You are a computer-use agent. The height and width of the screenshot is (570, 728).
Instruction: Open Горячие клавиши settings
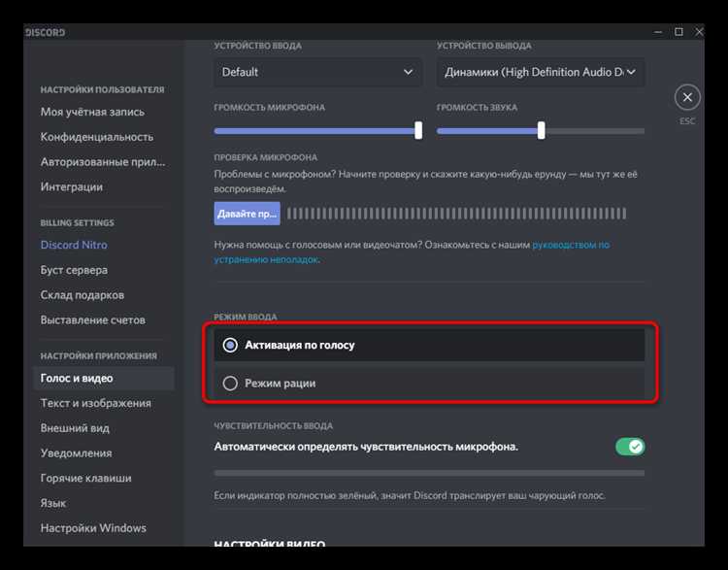(x=85, y=478)
